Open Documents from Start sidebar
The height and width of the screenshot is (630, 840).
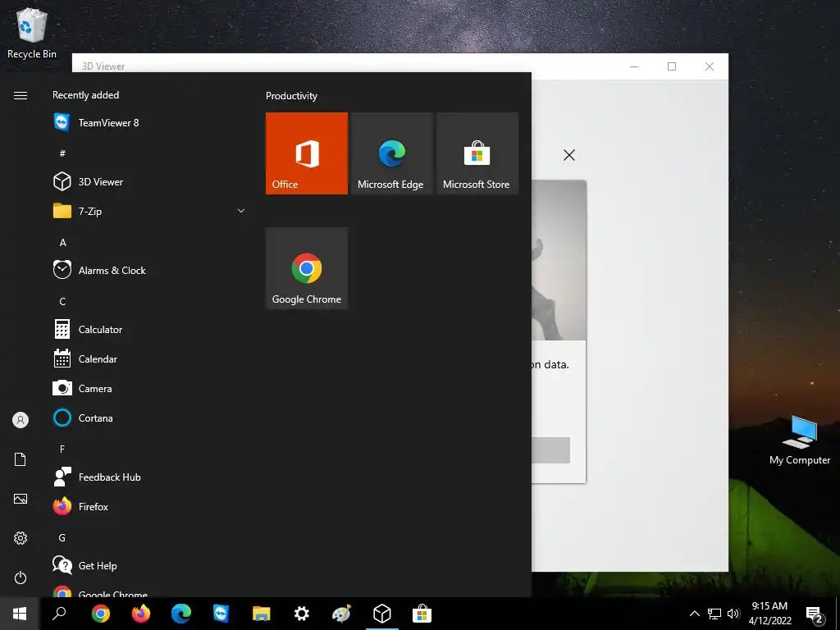21,459
